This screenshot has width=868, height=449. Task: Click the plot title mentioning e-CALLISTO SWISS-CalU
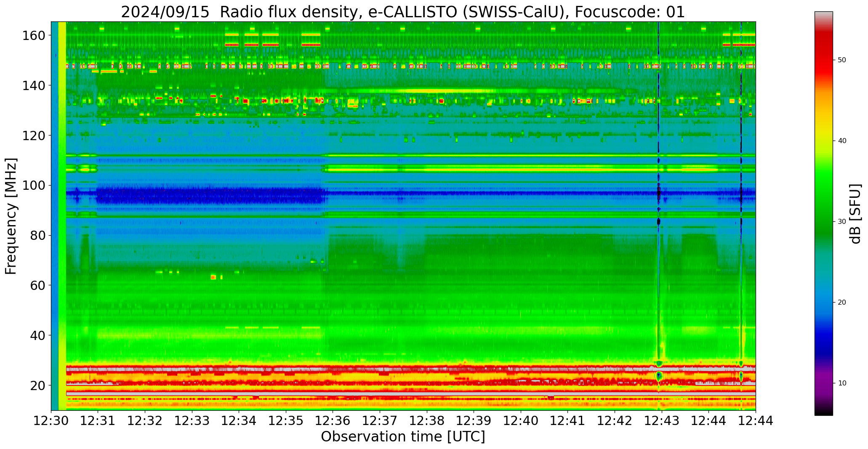click(x=403, y=12)
